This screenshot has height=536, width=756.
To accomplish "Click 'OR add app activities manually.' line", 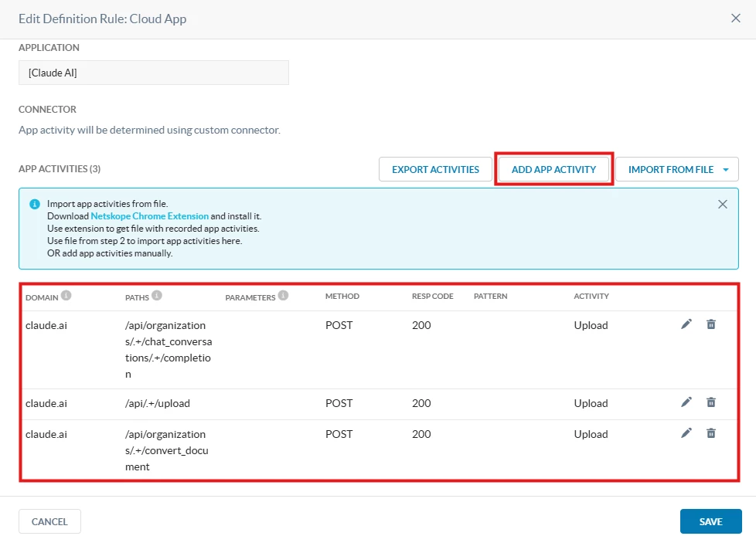I will [x=110, y=253].
